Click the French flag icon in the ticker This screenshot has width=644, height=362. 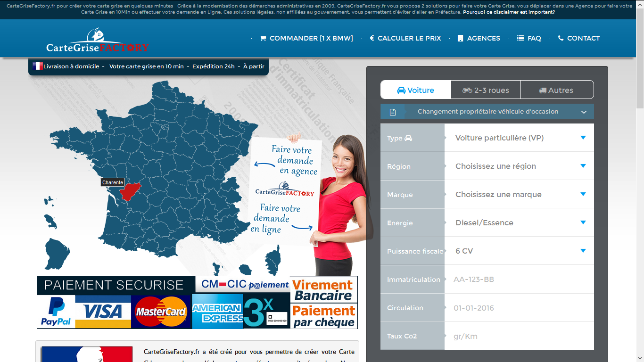click(38, 66)
